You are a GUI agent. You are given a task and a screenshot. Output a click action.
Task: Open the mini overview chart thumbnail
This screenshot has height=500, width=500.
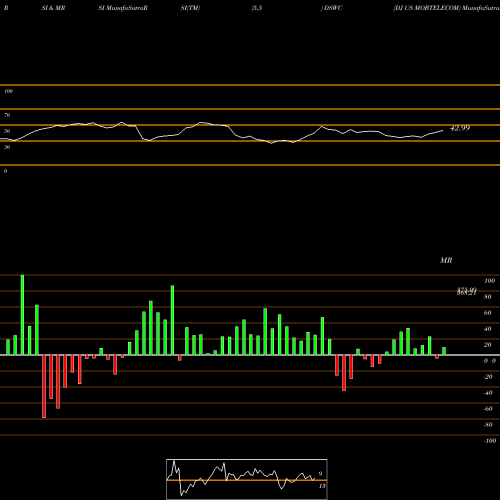247,479
